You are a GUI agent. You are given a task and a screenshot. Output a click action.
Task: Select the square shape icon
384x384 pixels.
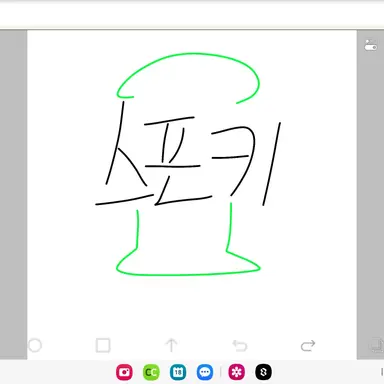[x=103, y=345]
